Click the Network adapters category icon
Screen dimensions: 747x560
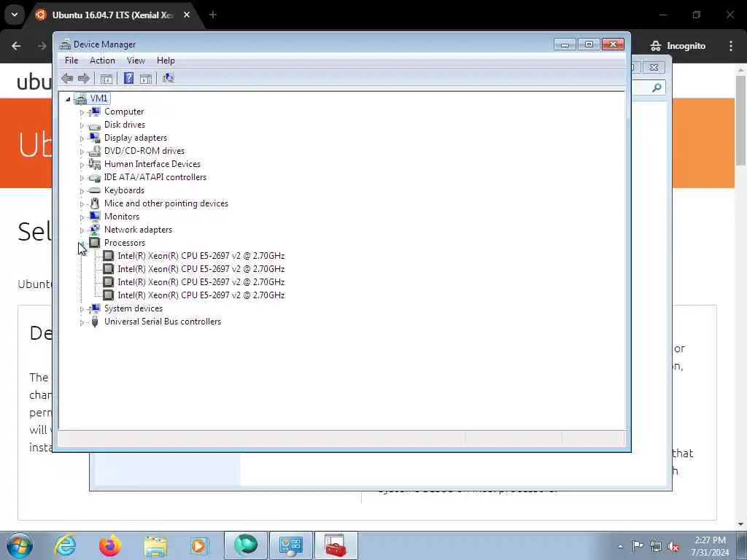95,230
